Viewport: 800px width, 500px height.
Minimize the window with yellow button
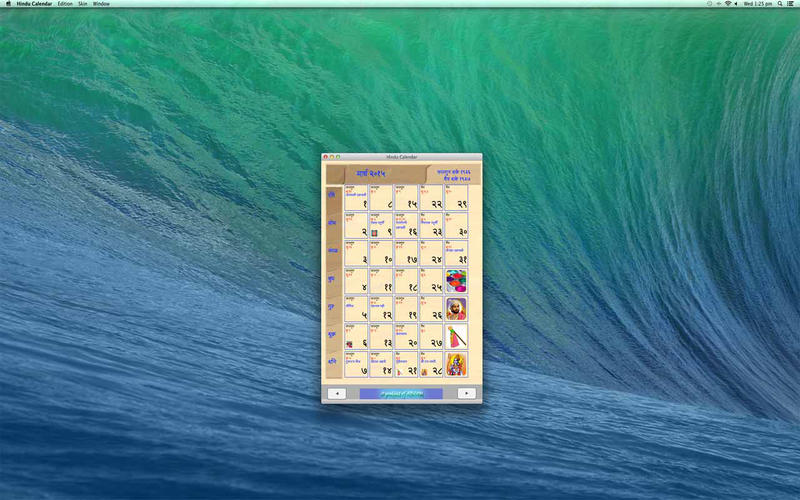coord(332,157)
